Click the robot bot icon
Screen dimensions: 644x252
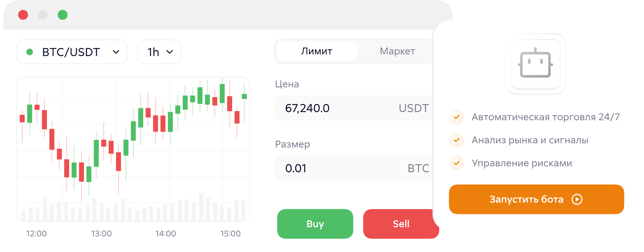click(535, 63)
